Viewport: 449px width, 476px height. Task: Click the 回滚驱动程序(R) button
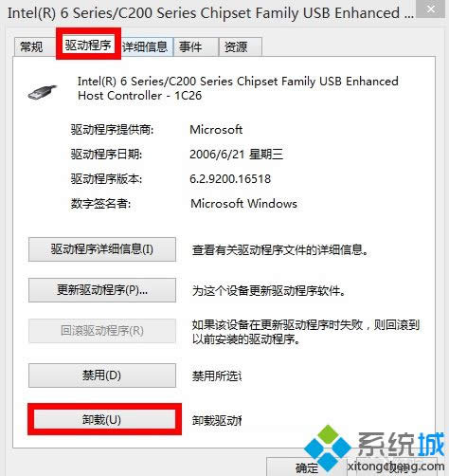(102, 331)
